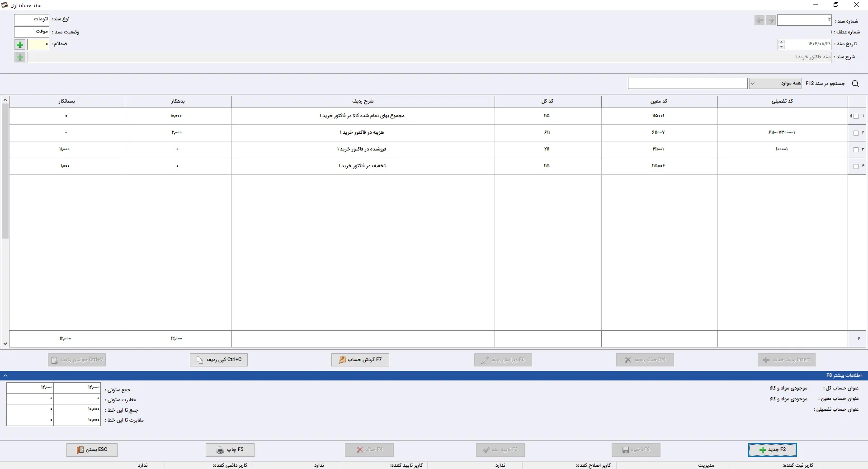Image resolution: width=868 pixels, height=469 pixels.
Task: Open F7 گردش حساب account turnover
Action: click(x=360, y=360)
